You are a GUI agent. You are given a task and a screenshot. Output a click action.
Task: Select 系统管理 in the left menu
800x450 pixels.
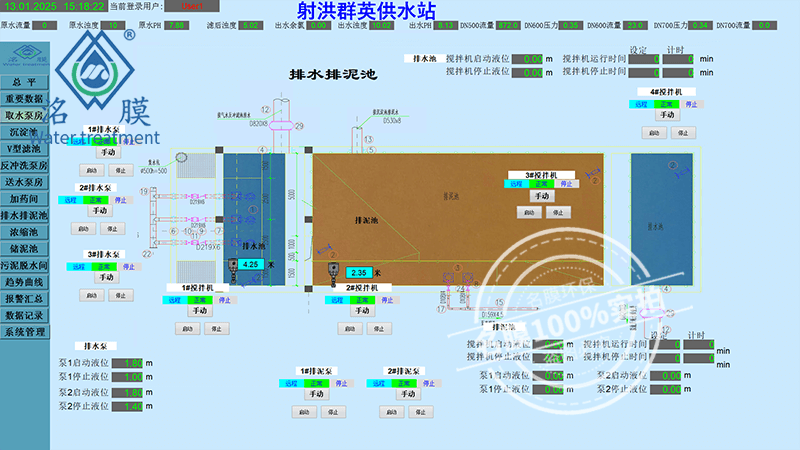[x=24, y=331]
